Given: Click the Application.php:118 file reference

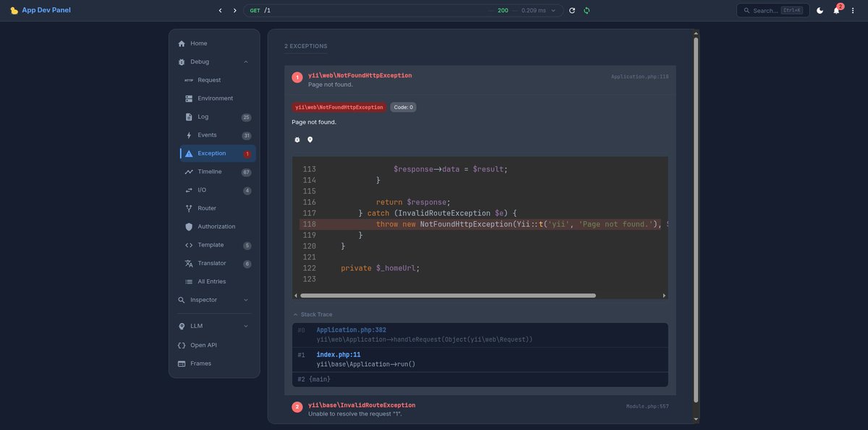Looking at the screenshot, I should [x=639, y=76].
